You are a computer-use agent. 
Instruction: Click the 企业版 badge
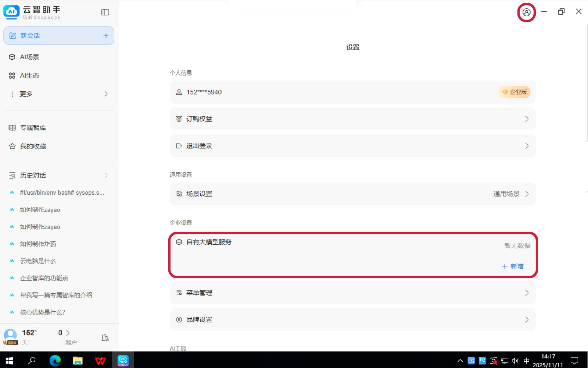point(514,92)
